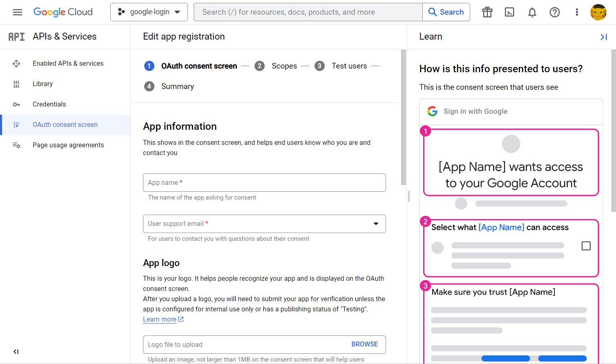Click the Google Cloud logo
Viewport: 616px width, 364px height.
[x=63, y=12]
